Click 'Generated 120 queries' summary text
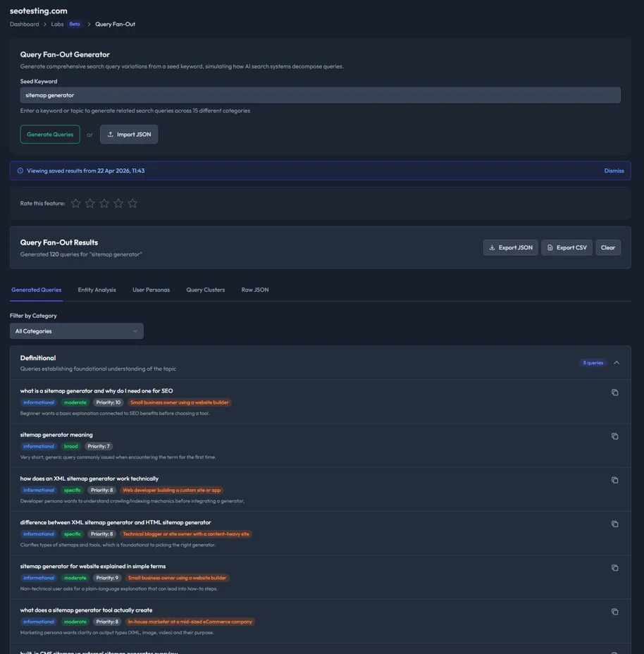This screenshot has width=644, height=654. 81,254
